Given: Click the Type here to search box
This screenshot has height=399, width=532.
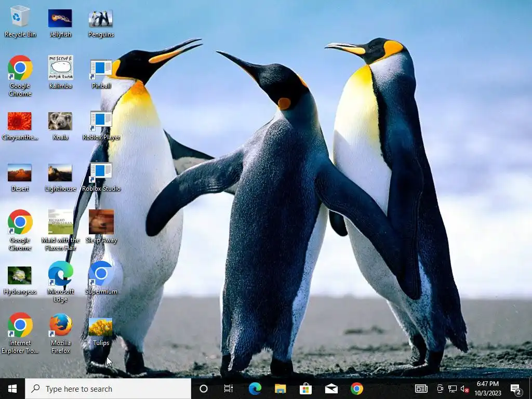Looking at the screenshot, I should point(108,389).
